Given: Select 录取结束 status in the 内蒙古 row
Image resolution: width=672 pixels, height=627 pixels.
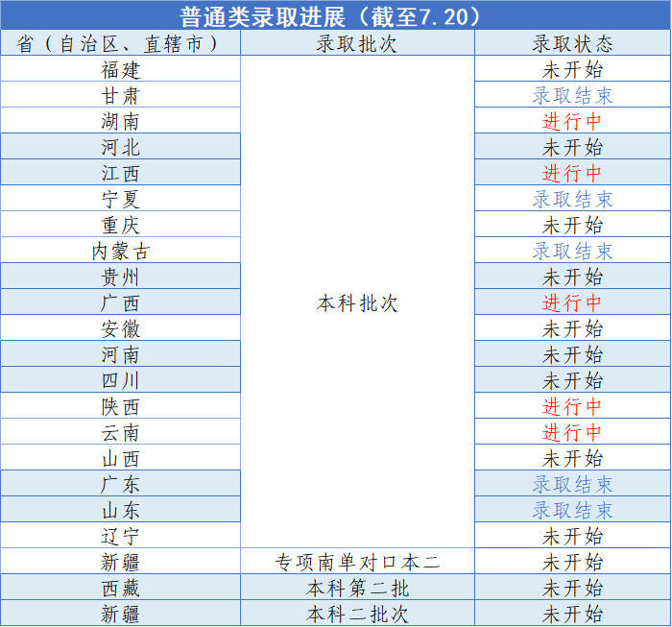Looking at the screenshot, I should click(x=572, y=250).
